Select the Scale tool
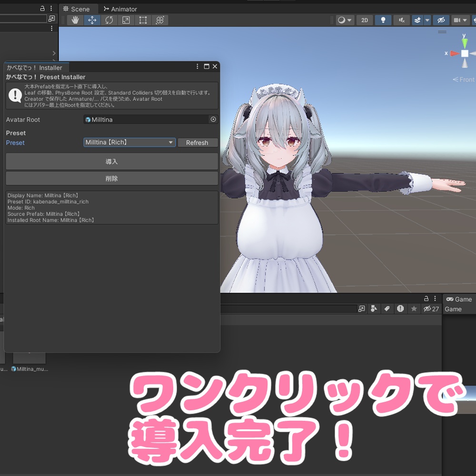 (126, 20)
